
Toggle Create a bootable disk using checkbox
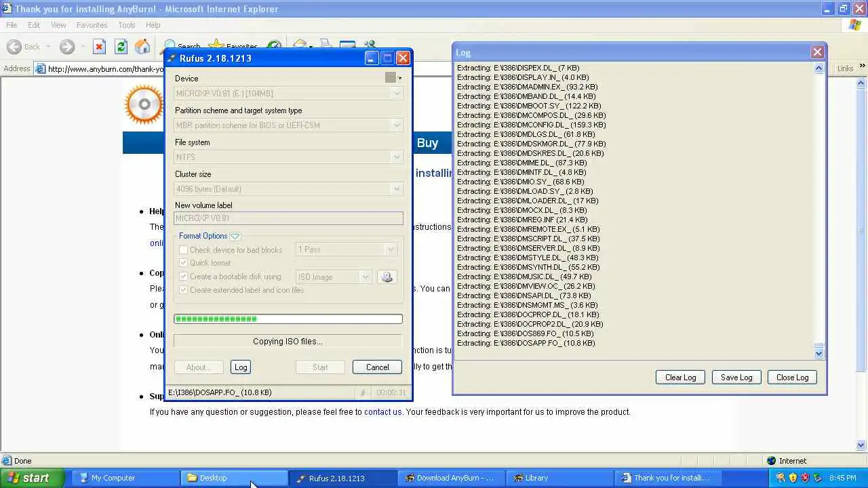point(183,277)
